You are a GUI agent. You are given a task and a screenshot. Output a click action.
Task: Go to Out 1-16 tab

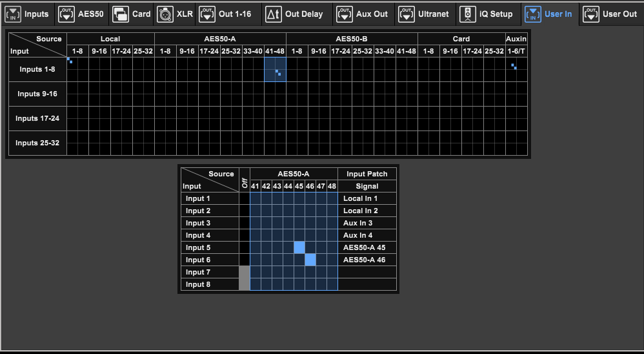point(228,14)
